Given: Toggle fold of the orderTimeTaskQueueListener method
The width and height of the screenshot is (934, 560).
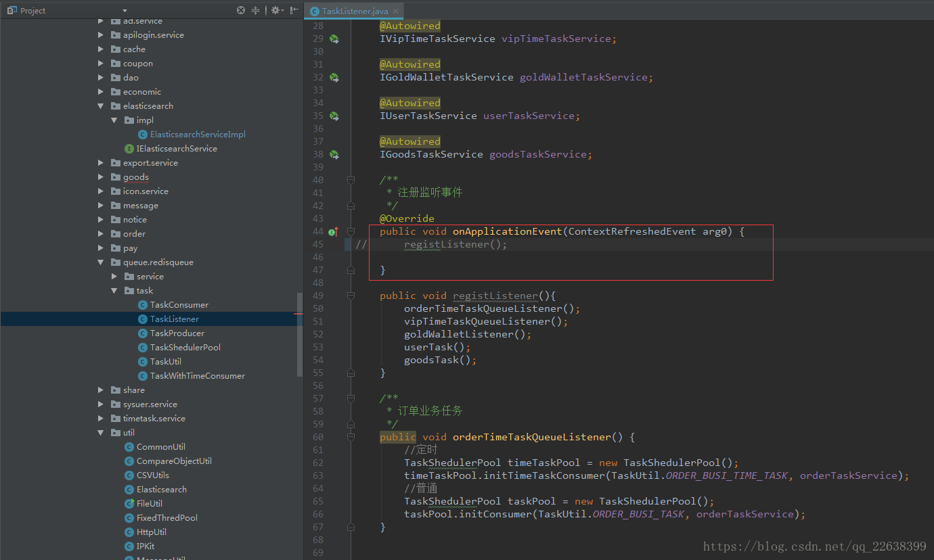Looking at the screenshot, I should click(351, 438).
